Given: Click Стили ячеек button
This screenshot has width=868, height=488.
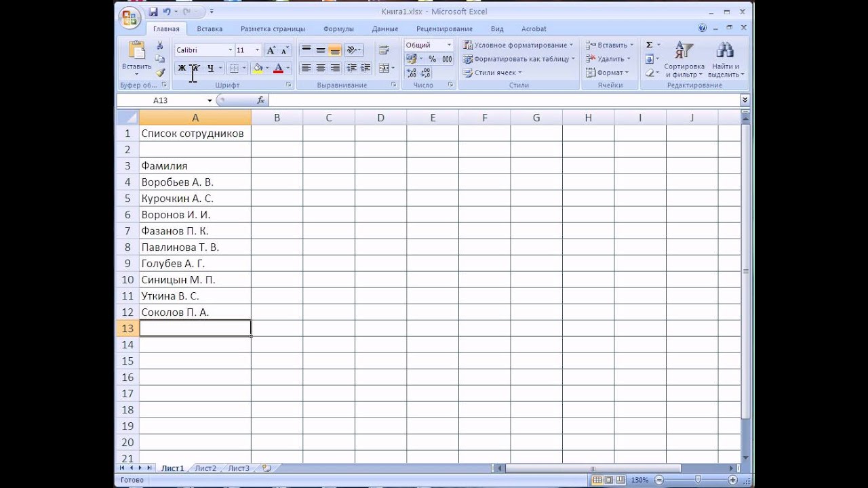Looking at the screenshot, I should pyautogui.click(x=492, y=73).
